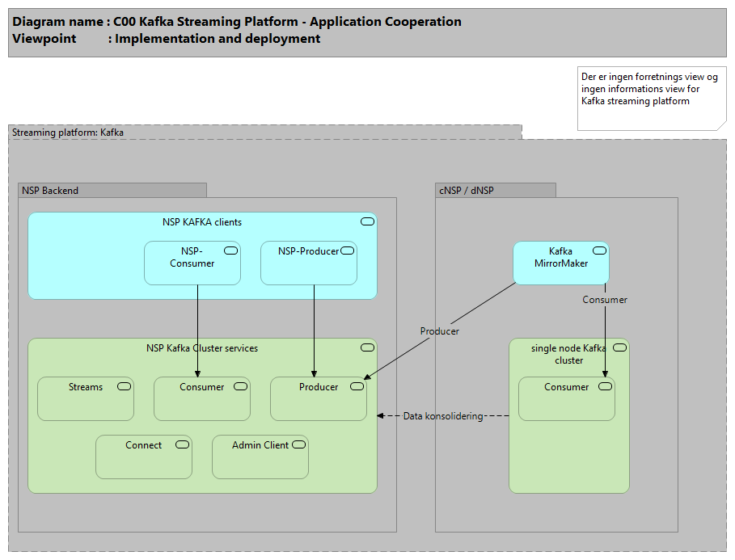Image resolution: width=735 pixels, height=560 pixels.
Task: Click the Producer label on the MirrorMaker arrow
Action: [439, 331]
